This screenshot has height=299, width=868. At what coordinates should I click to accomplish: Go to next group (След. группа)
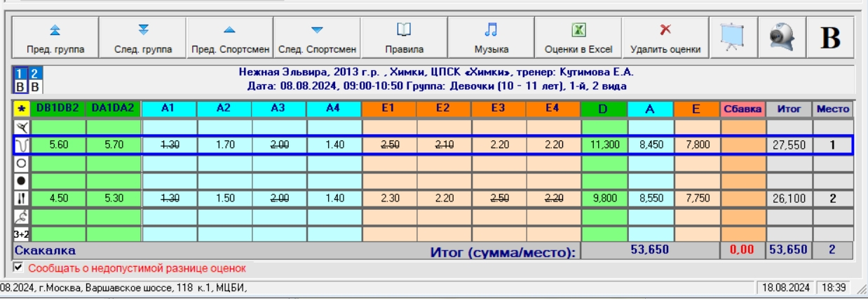(x=143, y=38)
